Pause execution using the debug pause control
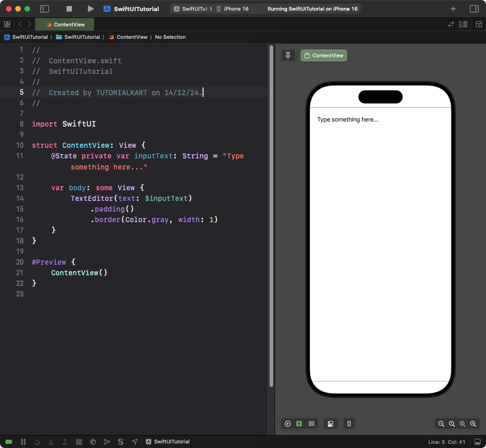The width and height of the screenshot is (486, 448). pos(23,442)
